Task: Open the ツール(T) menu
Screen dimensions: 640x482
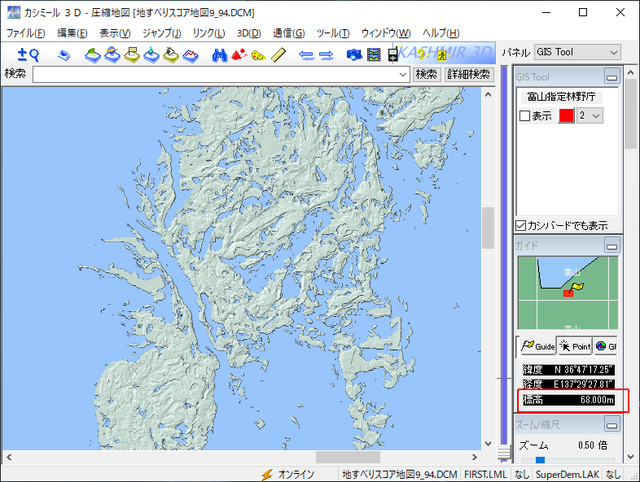Action: pyautogui.click(x=333, y=33)
